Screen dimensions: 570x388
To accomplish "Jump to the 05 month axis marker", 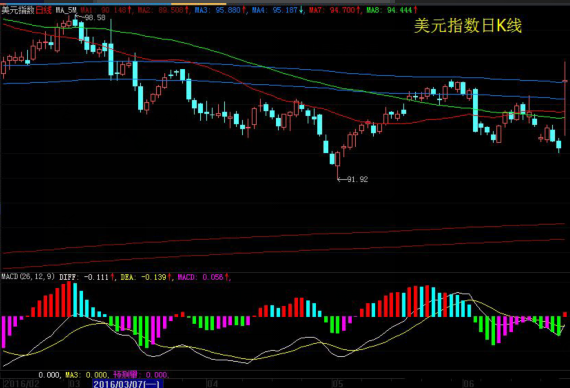I will pos(337,384).
